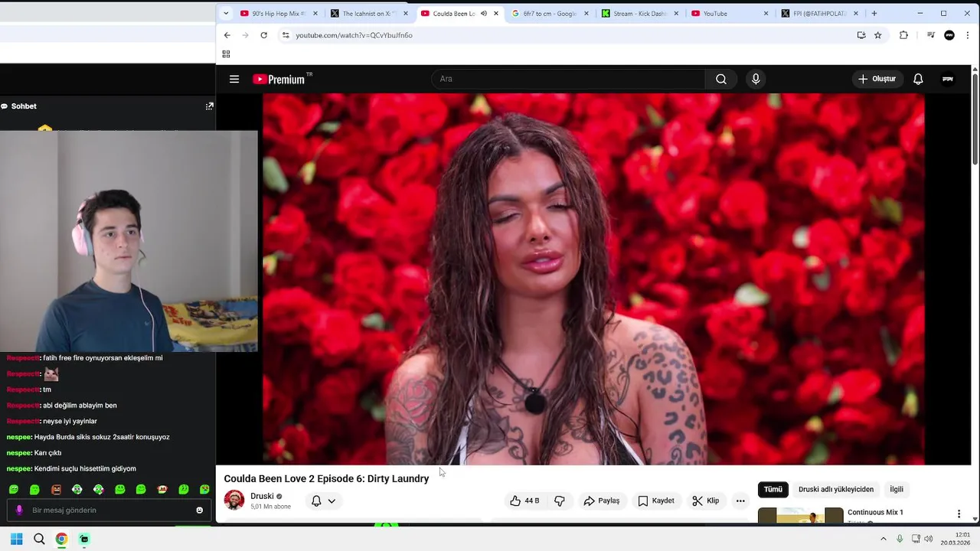980x551 pixels.
Task: Save the video with Kaydet
Action: pos(656,500)
